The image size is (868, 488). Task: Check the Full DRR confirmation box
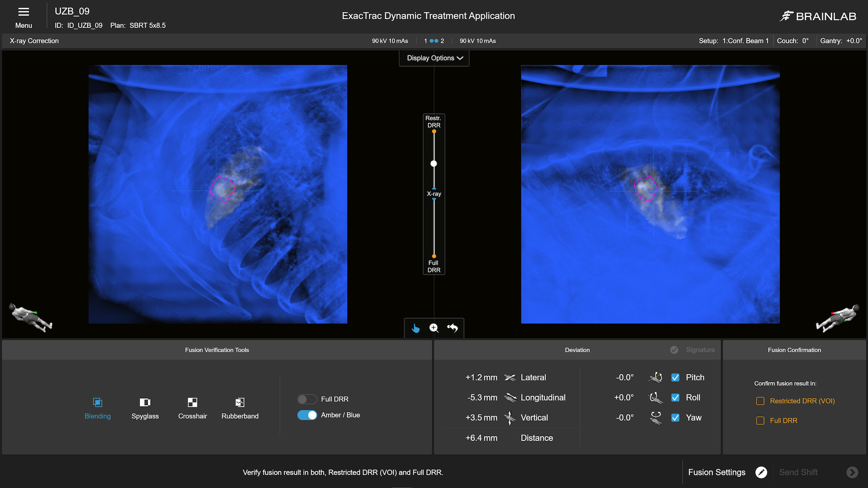click(760, 421)
